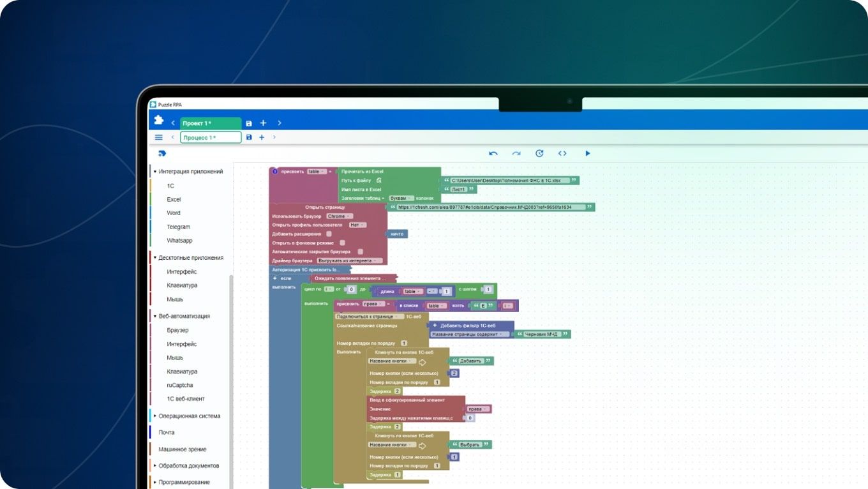Open Выгружать из интернета driver dropdown
The image size is (868, 489).
click(349, 261)
